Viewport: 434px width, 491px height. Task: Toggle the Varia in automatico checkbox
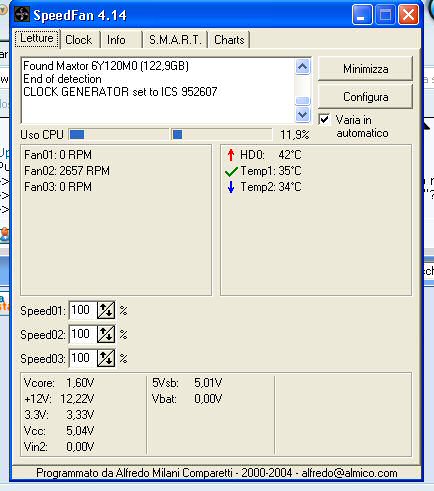click(324, 119)
